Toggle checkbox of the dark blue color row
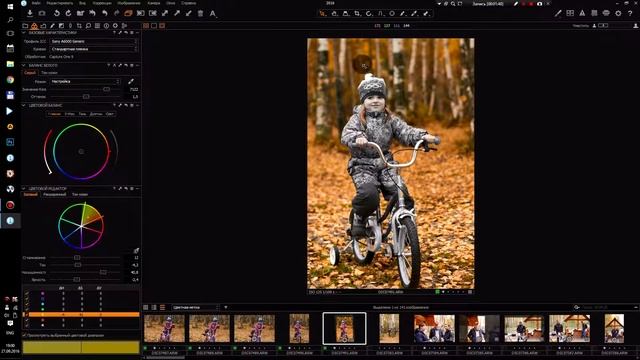Image resolution: width=640 pixels, height=360 pixels. tap(27, 299)
